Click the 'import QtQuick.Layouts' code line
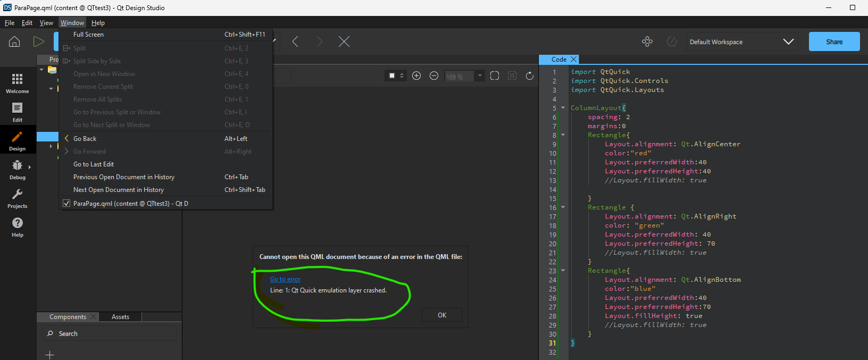 [x=617, y=90]
